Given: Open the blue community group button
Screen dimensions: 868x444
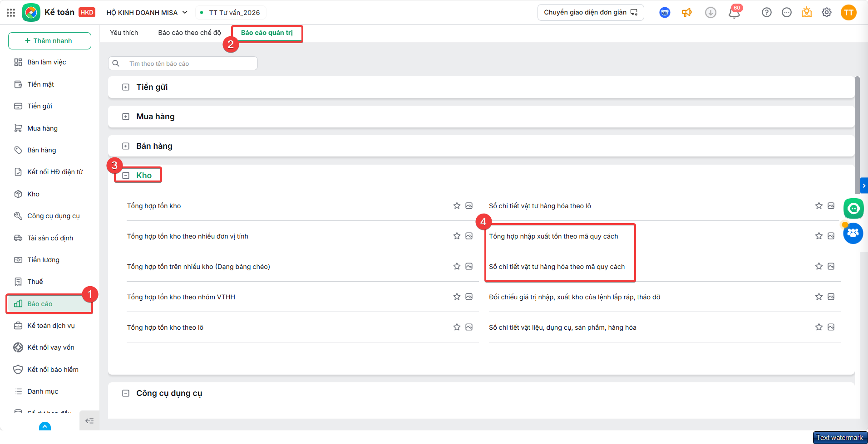Looking at the screenshot, I should click(853, 233).
